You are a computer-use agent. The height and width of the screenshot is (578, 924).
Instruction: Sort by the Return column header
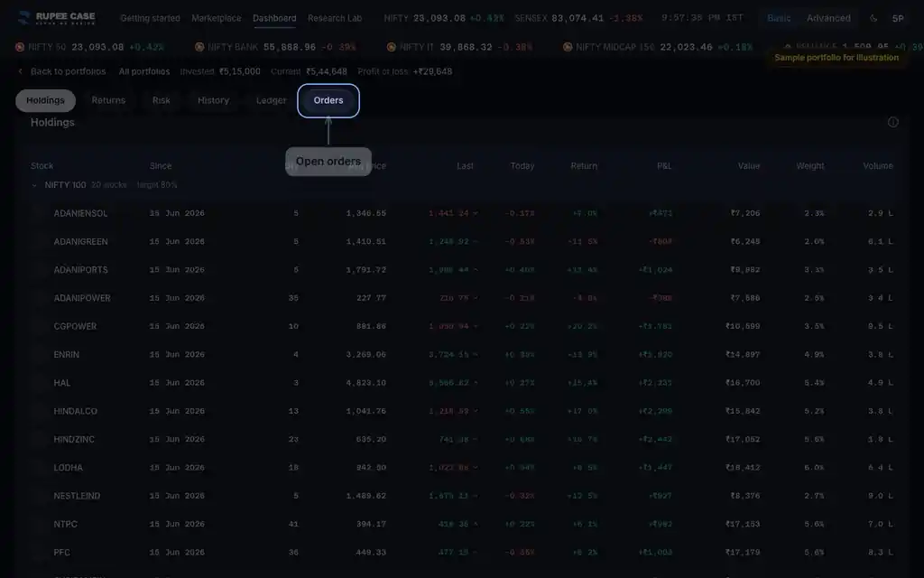tap(584, 166)
